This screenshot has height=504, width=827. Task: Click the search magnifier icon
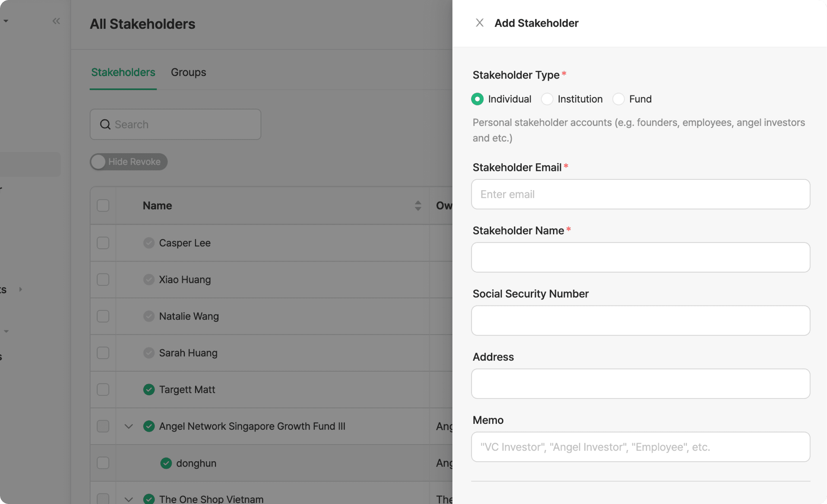pos(105,124)
